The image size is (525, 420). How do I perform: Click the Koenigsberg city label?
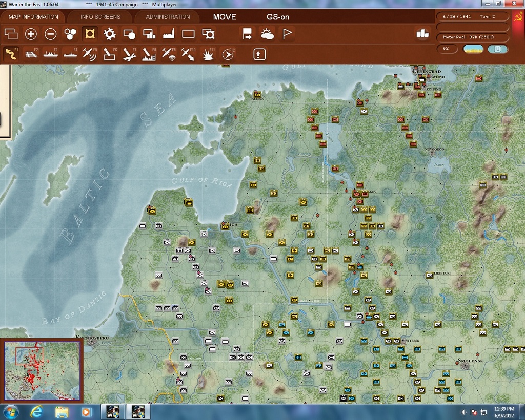[x=92, y=338]
